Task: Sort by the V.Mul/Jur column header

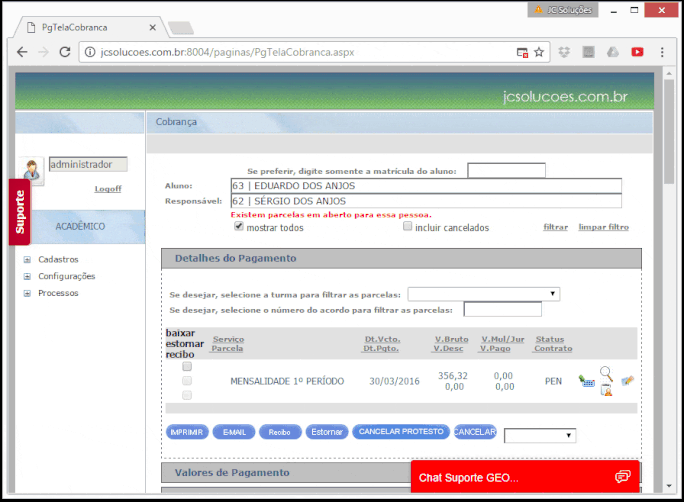Action: 503,339
